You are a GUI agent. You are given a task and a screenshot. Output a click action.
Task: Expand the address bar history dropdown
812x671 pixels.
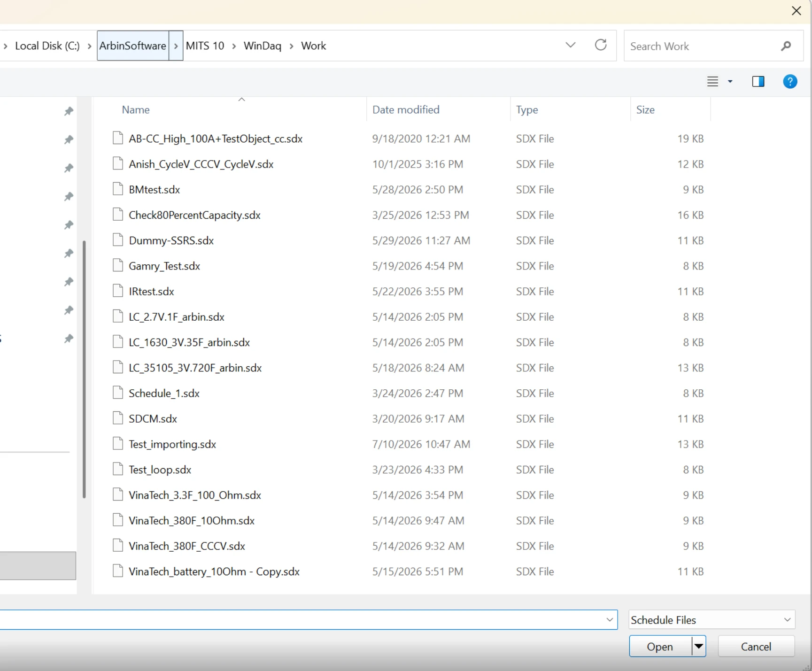pos(570,45)
